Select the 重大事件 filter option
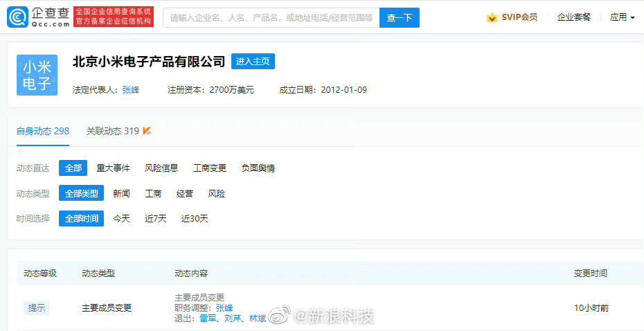This screenshot has width=644, height=331. pos(113,168)
